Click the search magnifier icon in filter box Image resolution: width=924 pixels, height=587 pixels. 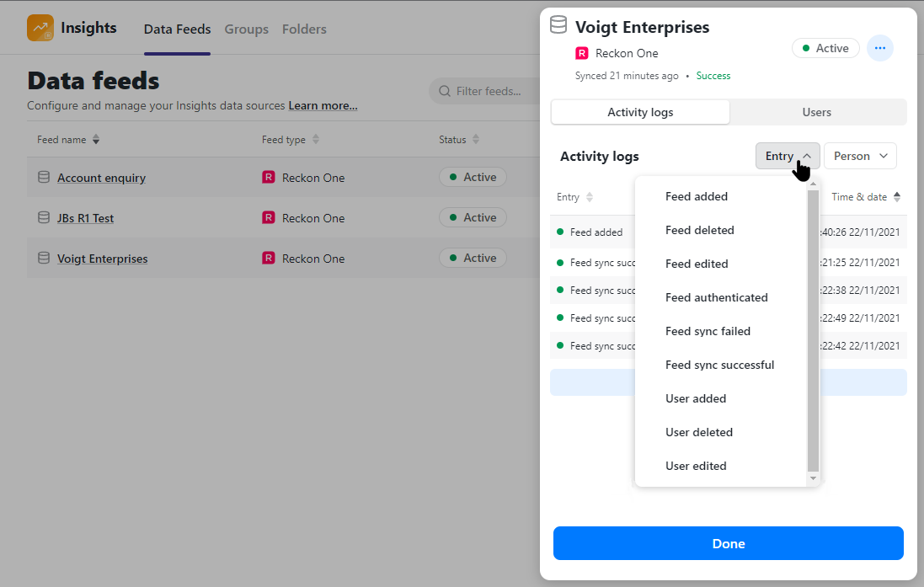pos(445,91)
